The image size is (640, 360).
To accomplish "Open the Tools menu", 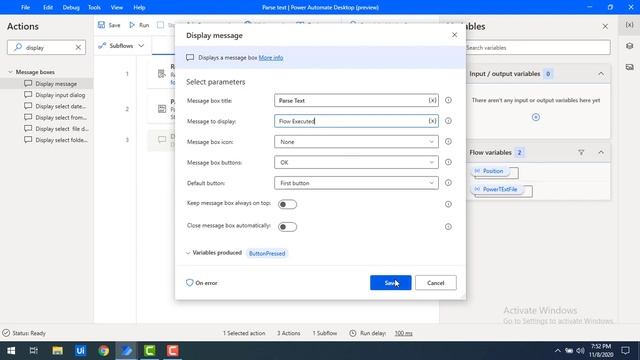I will tap(94, 7).
